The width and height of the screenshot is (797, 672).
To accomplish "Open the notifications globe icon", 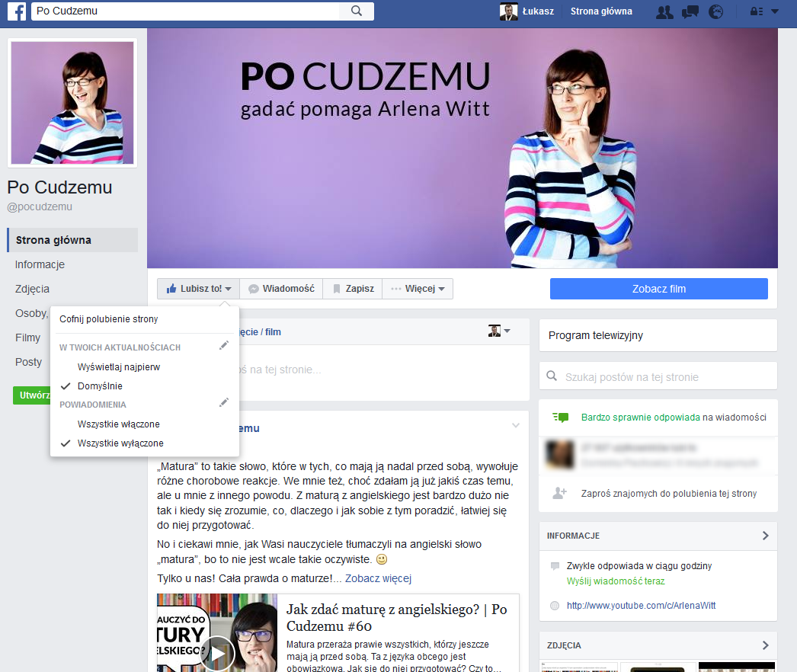I will tap(715, 11).
